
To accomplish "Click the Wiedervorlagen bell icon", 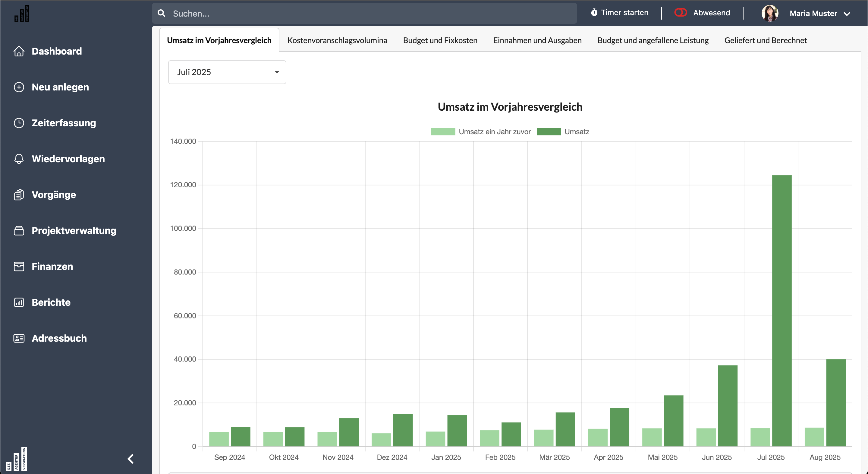I will [19, 159].
